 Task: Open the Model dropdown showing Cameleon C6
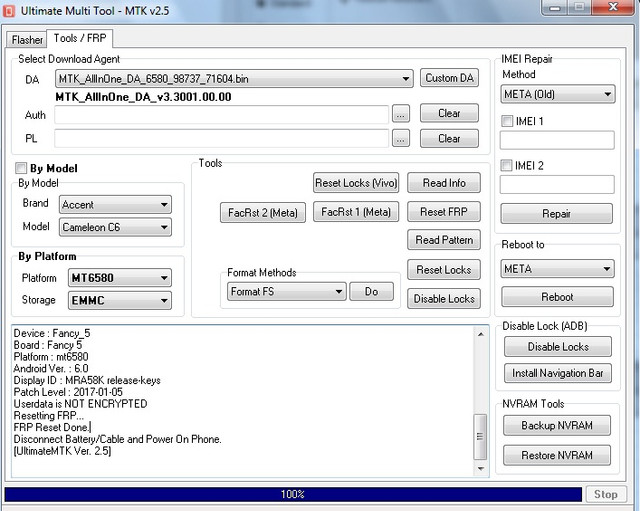coord(116,227)
